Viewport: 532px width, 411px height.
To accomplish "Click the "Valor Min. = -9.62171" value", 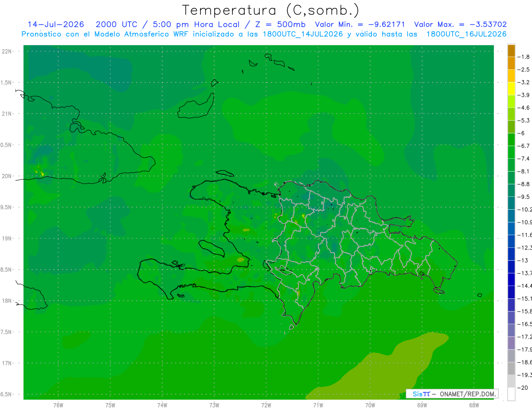I will pyautogui.click(x=360, y=25).
